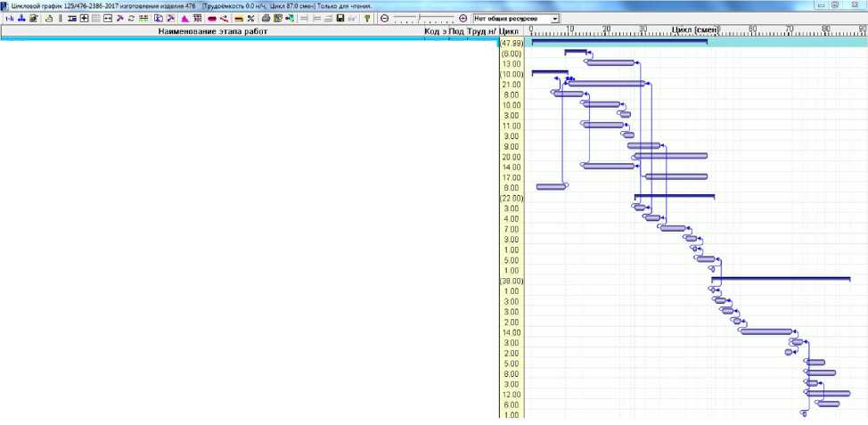
Task: Click the red task bar icon
Action: click(212, 18)
